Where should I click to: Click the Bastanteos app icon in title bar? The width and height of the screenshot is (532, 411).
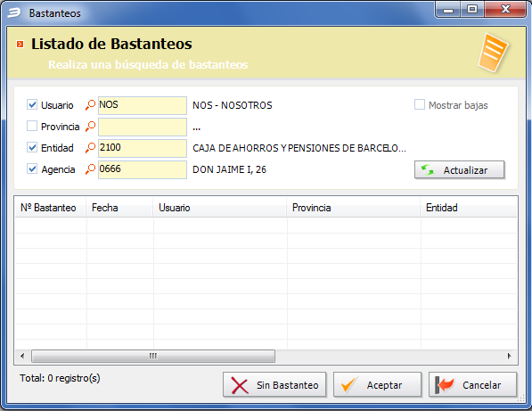tap(14, 12)
